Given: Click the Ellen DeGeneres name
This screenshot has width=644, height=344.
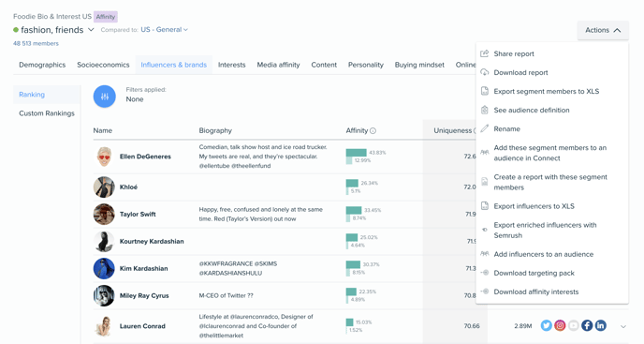Looking at the screenshot, I should point(145,157).
